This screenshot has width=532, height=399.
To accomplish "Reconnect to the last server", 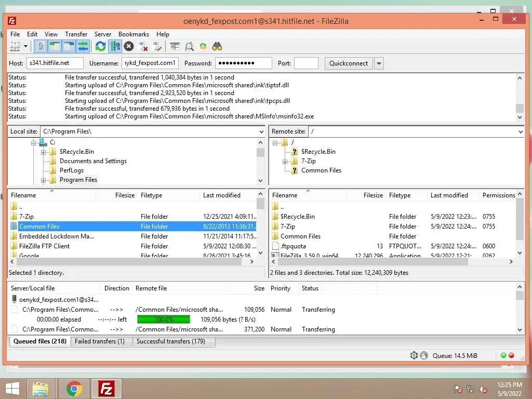I will pos(157,46).
